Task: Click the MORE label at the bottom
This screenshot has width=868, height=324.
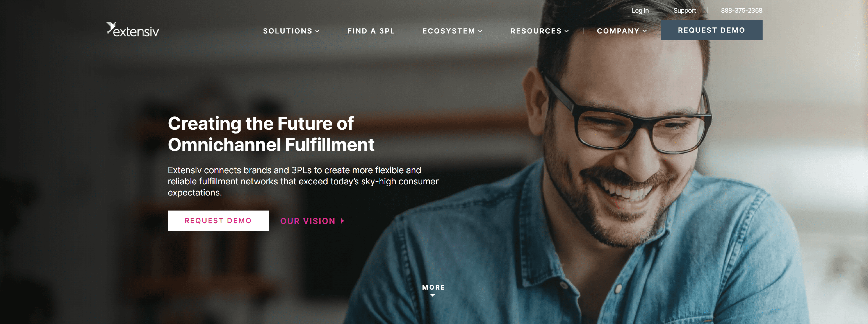Action: (433, 287)
